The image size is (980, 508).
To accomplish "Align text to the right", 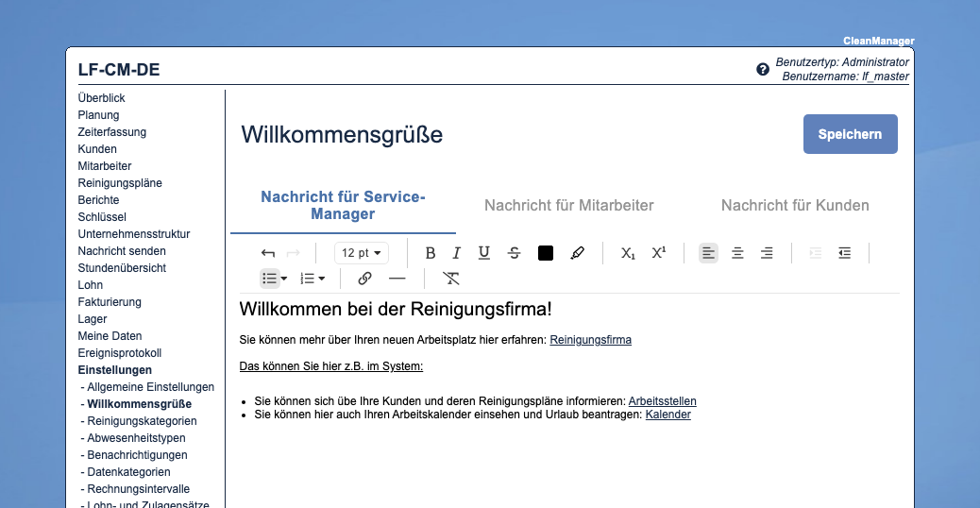I will tap(767, 253).
